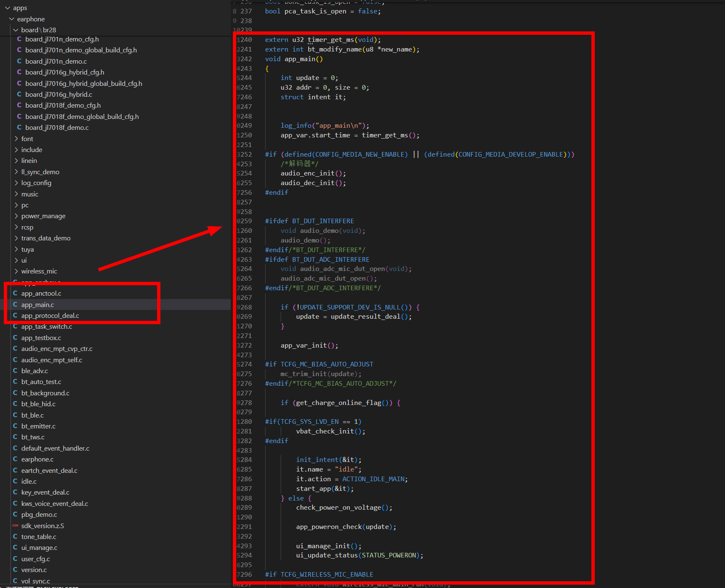Expand the tuya folder
The image size is (725, 588).
(16, 249)
